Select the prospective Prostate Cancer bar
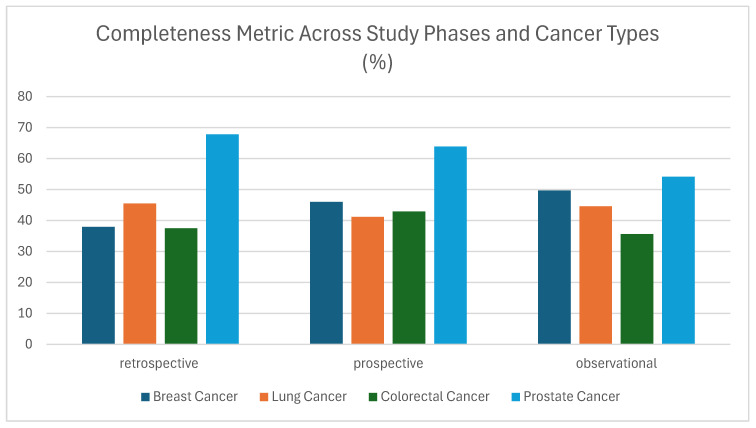756x428 pixels. (450, 245)
